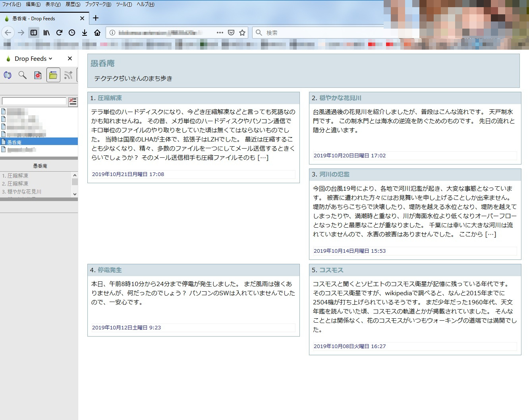Toggle the Firefox sidebar button
Image resolution: width=529 pixels, height=420 pixels.
coord(34,33)
